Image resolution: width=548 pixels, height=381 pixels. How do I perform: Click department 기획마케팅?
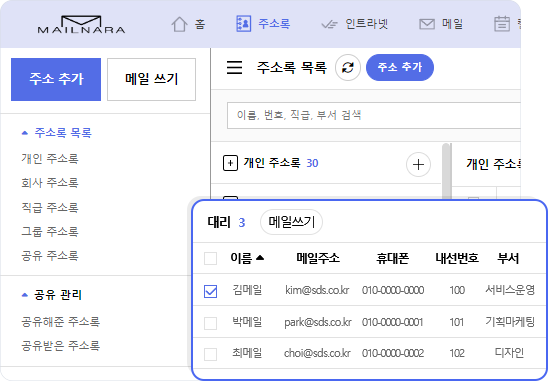point(510,322)
